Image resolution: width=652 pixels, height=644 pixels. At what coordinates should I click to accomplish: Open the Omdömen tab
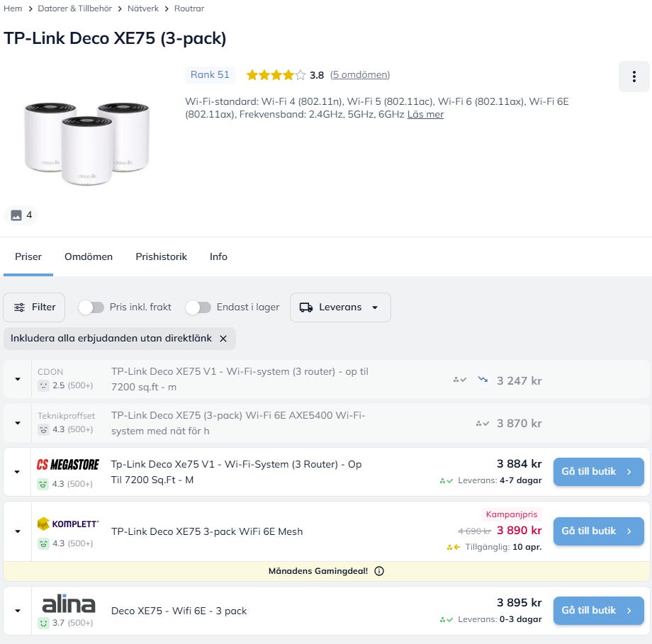pyautogui.click(x=89, y=256)
